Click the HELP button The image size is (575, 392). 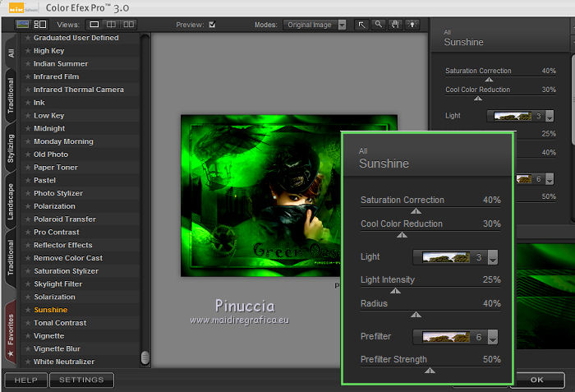tap(25, 380)
